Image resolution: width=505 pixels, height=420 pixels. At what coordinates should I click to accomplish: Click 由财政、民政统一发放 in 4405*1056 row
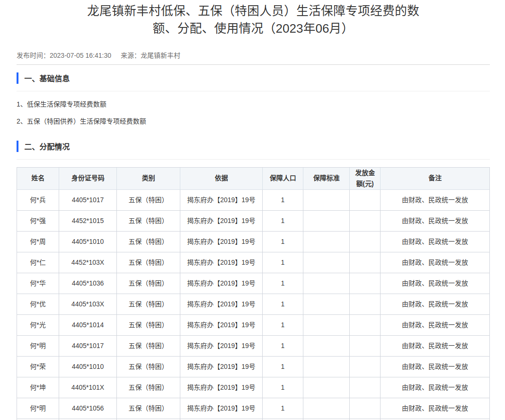(x=435, y=408)
